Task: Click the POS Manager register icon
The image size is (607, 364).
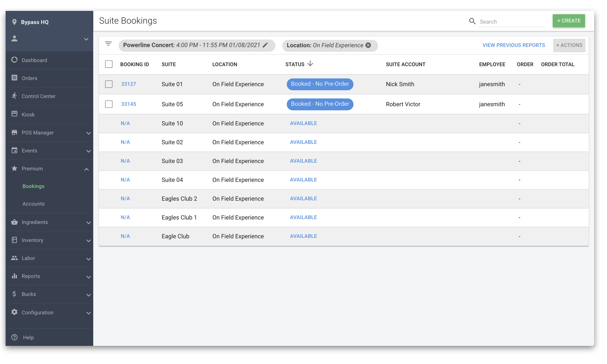Action: point(14,132)
